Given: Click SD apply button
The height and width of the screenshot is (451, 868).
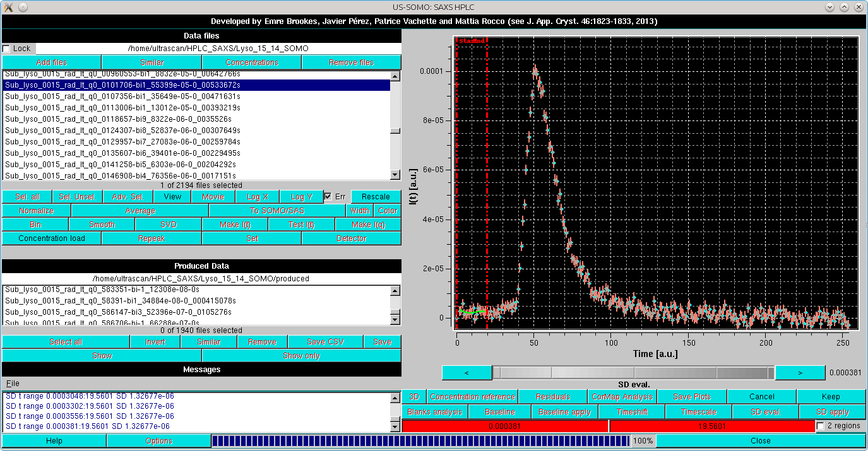Looking at the screenshot, I should click(x=832, y=412).
